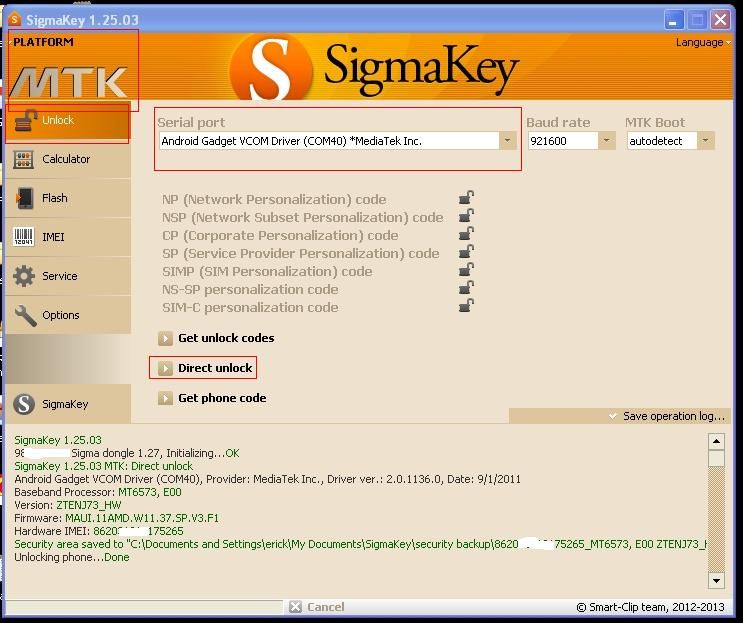This screenshot has width=743, height=623.
Task: Click arrow icon beside Direct unlock
Action: click(165, 368)
